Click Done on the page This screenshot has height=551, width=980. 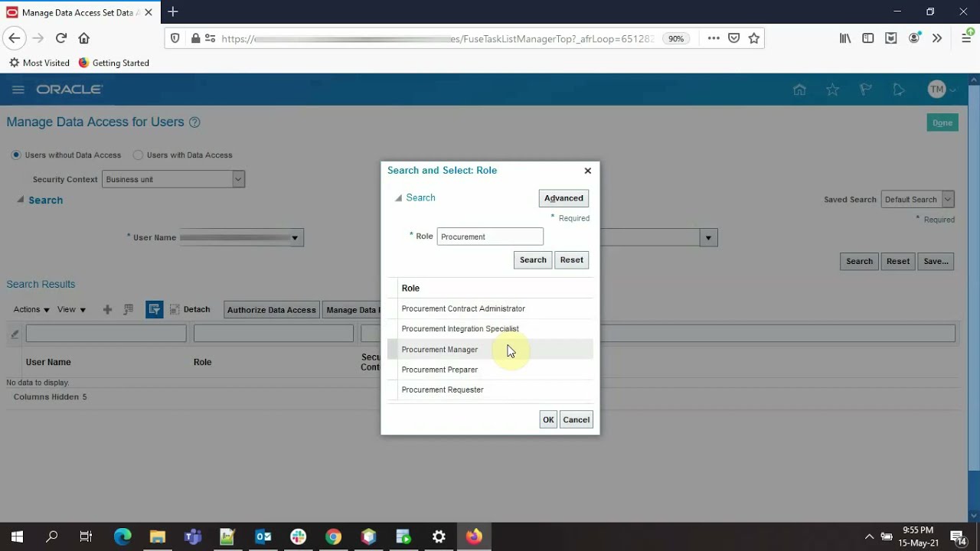point(942,122)
